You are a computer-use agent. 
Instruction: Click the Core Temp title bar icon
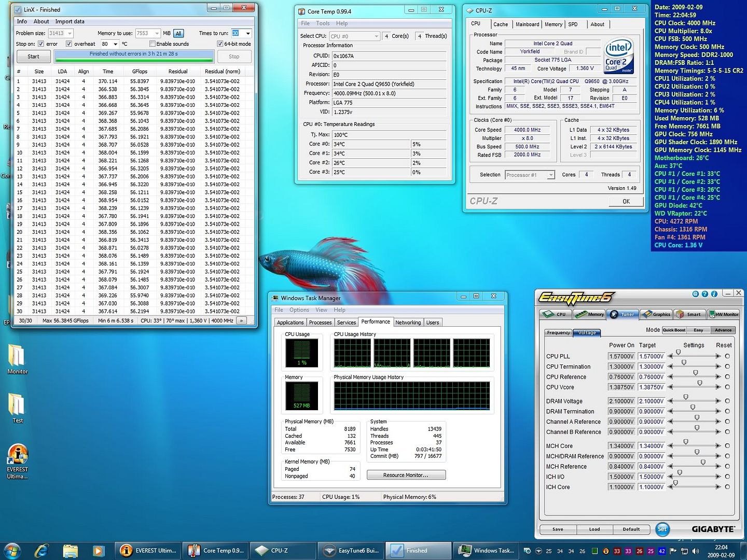point(302,11)
